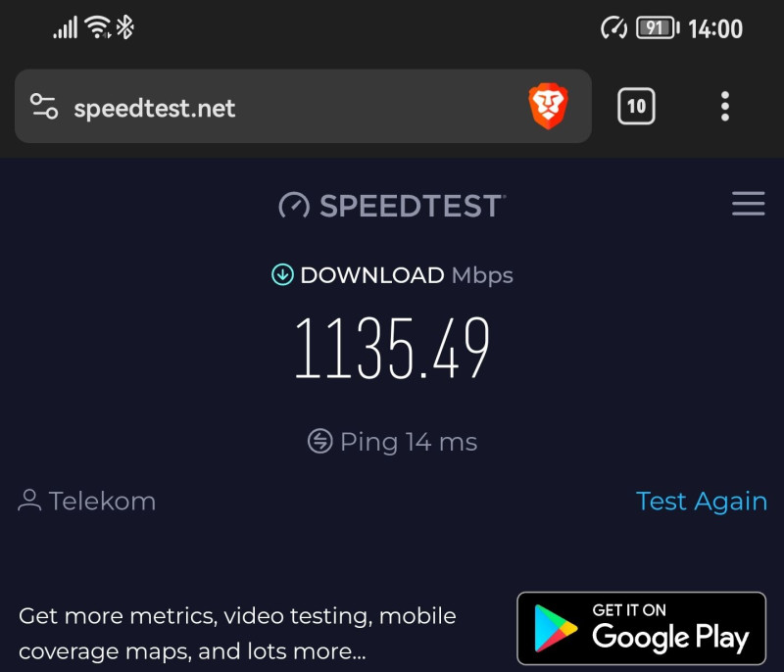Open the tab switcher showing 10 tabs
This screenshot has width=784, height=672.
pos(636,106)
